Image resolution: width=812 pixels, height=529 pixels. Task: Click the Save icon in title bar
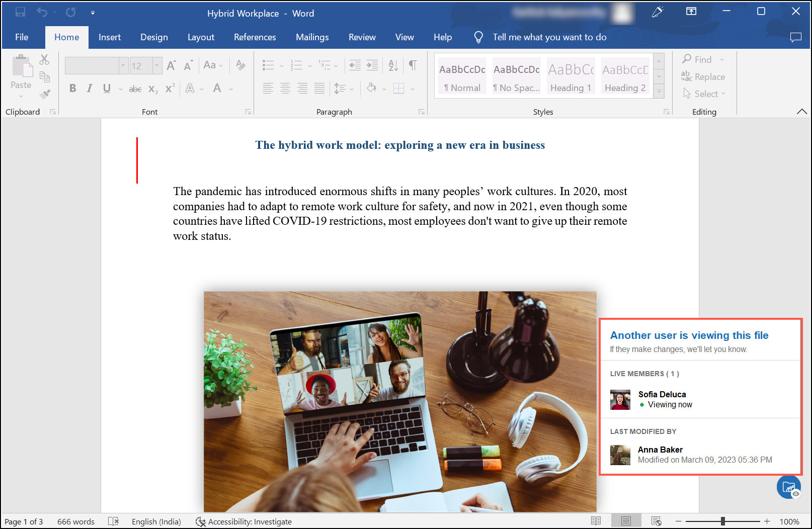point(20,12)
